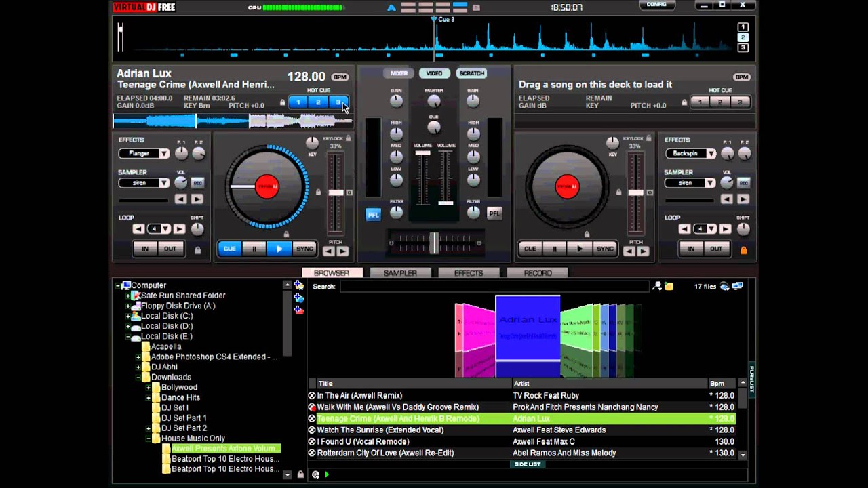Expand the Bollywood folder
868x488 pixels.
pyautogui.click(x=149, y=388)
